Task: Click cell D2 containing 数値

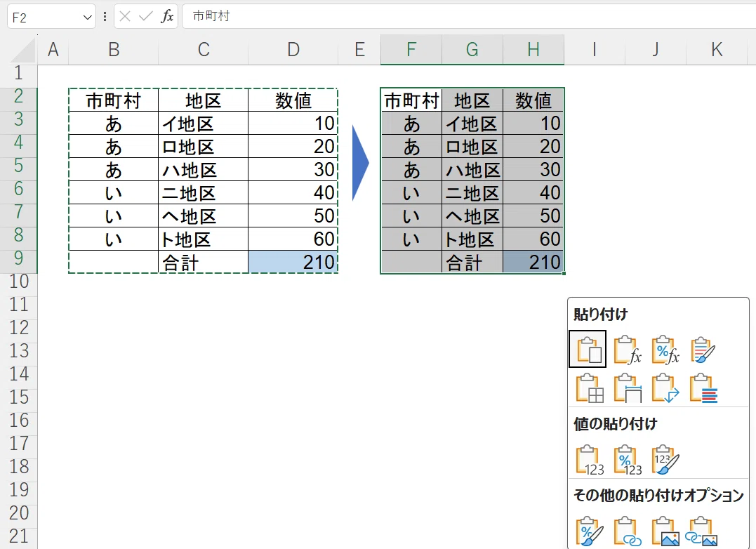Action: tap(293, 100)
